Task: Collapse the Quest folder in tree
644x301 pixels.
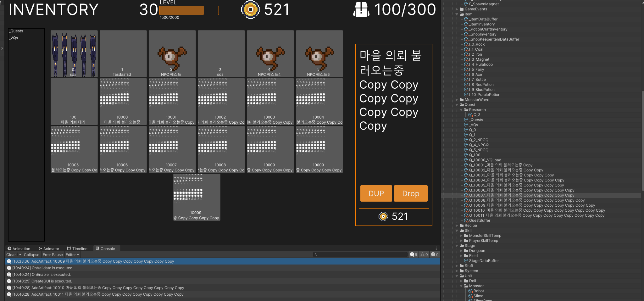Action: click(457, 105)
